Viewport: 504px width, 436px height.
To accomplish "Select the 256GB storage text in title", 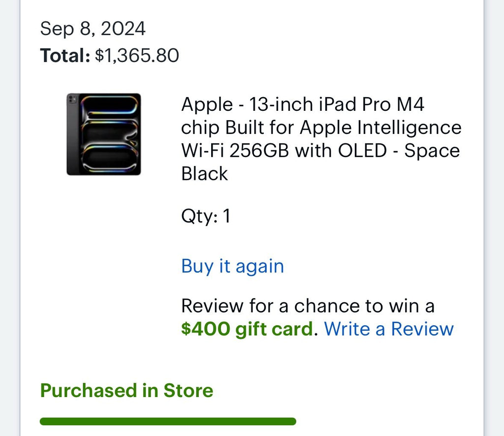I will tap(270, 150).
